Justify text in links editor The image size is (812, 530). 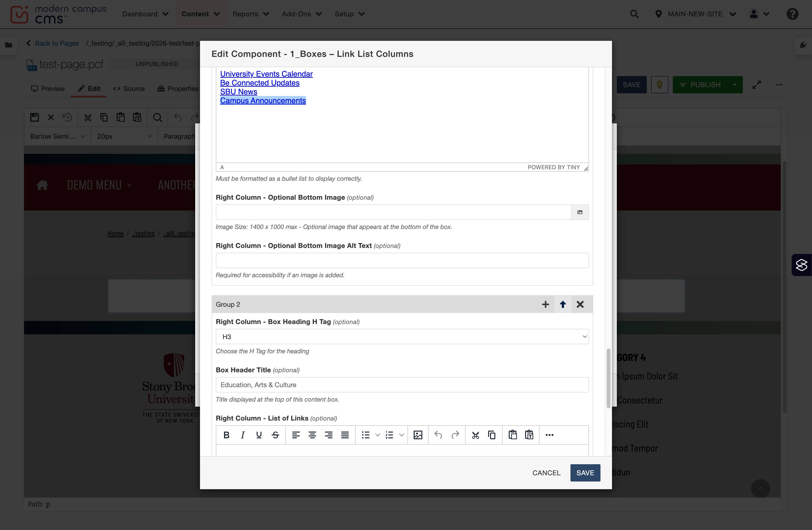[x=345, y=435]
